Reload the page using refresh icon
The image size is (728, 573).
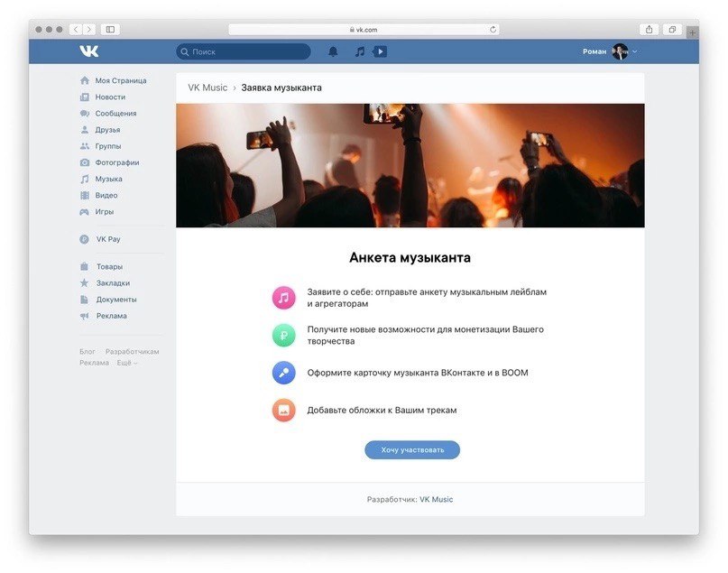click(493, 29)
